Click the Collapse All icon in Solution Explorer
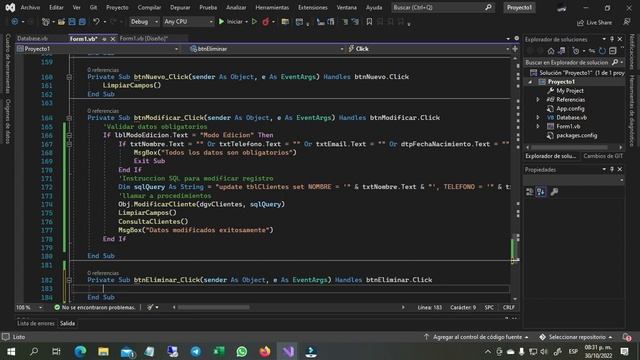640x360 pixels. tap(613, 51)
